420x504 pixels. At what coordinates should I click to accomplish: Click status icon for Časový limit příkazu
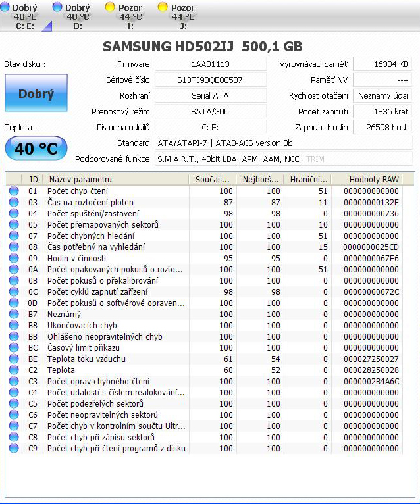coord(14,347)
